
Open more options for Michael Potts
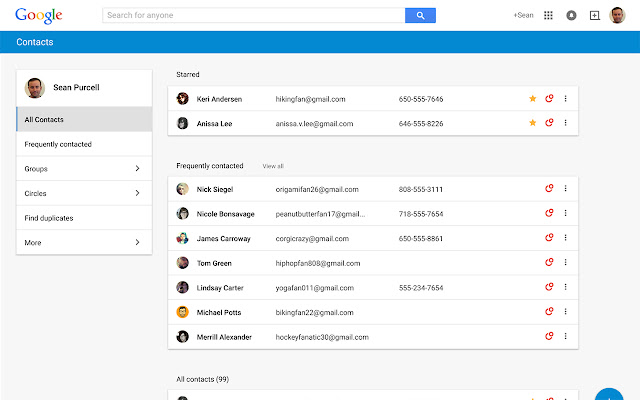pyautogui.click(x=565, y=311)
